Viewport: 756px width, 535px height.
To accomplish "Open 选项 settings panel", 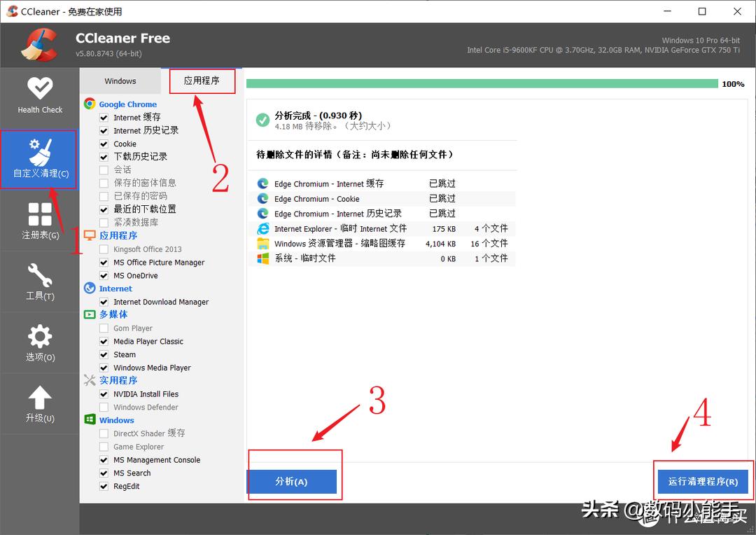I will pos(38,342).
